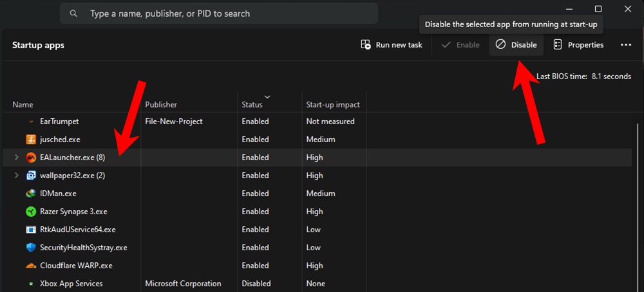Viewport: 644px width, 292px height.
Task: Open the three-dots more options menu
Action: 625,45
